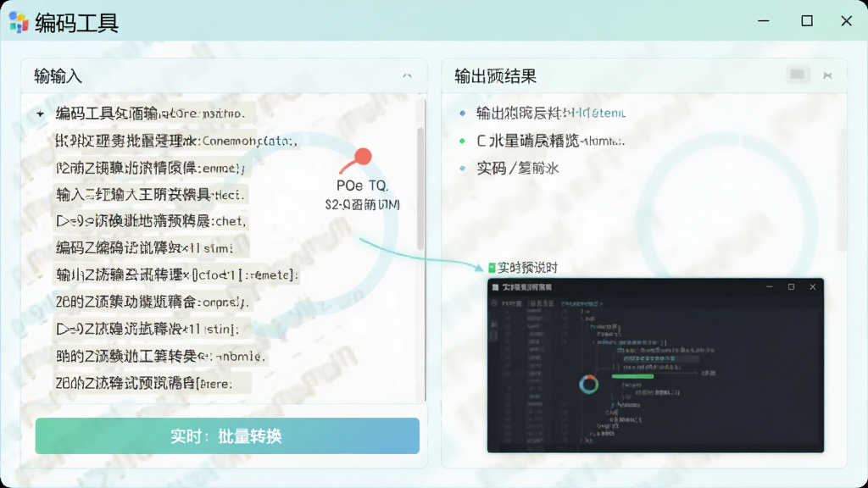Click the green progress bar in preview window
This screenshot has width=868, height=488.
[x=632, y=377]
